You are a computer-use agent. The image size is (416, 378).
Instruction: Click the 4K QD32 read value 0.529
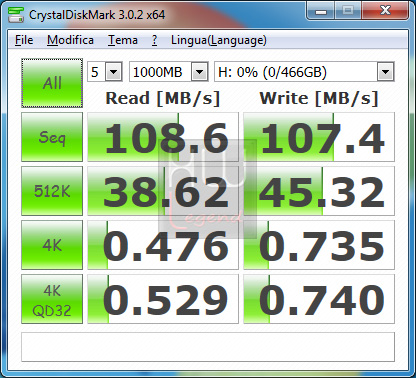[x=163, y=299]
